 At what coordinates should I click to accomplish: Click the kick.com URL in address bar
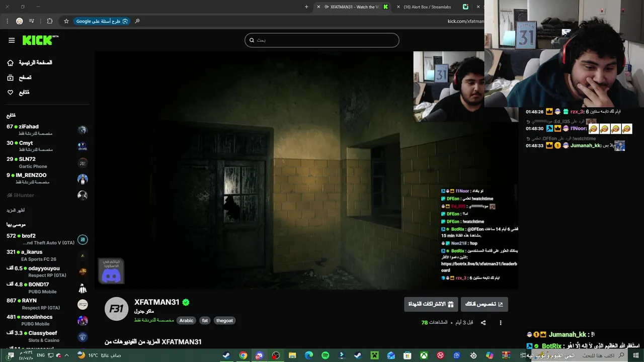[465, 21]
